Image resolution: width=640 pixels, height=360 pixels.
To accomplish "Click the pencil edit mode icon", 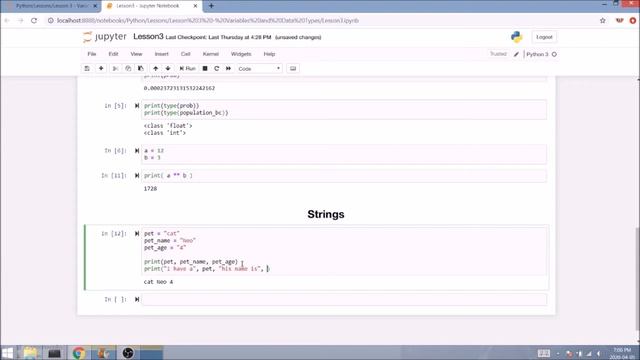I will pos(516,54).
